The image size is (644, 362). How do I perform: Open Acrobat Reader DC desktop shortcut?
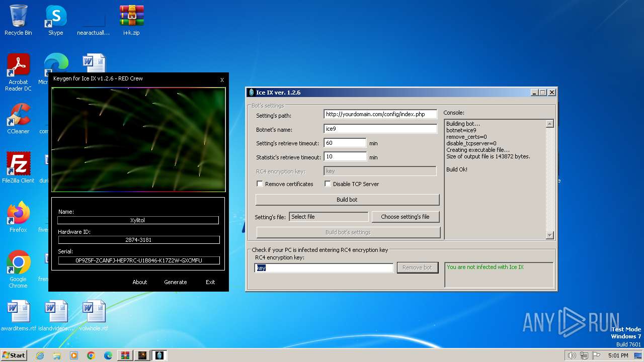click(x=18, y=72)
